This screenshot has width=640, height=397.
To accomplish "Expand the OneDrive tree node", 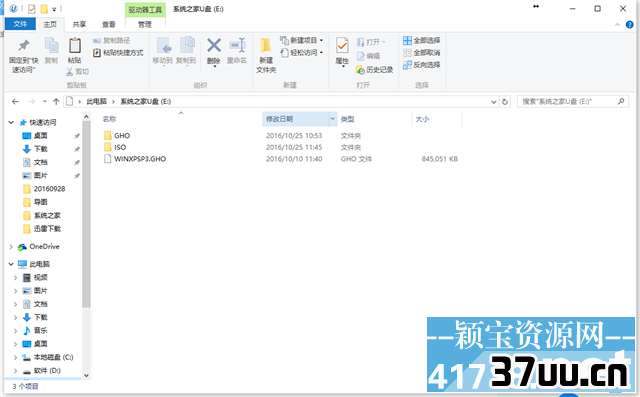I will pos(11,246).
